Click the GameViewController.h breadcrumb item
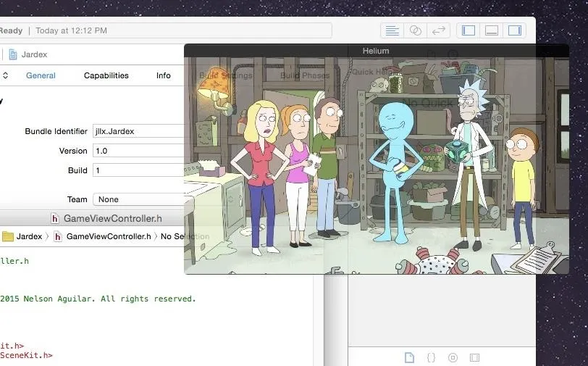This screenshot has height=366, width=588. click(x=103, y=236)
